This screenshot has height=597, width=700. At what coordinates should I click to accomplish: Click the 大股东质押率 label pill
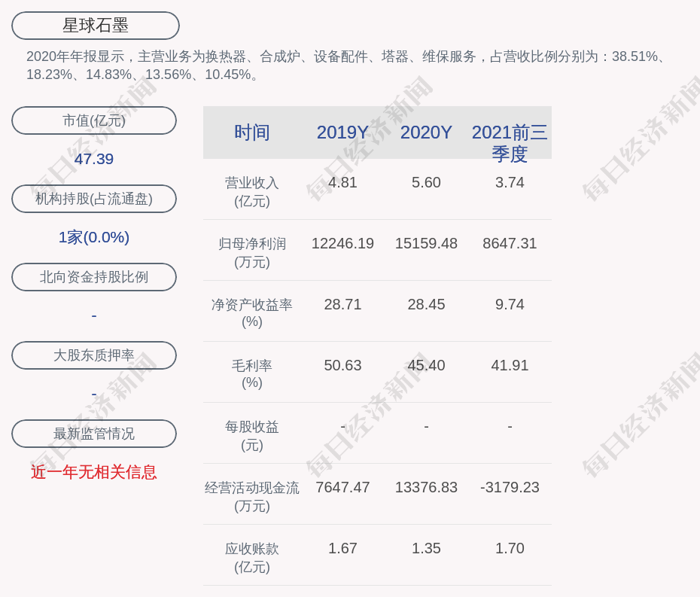(94, 355)
